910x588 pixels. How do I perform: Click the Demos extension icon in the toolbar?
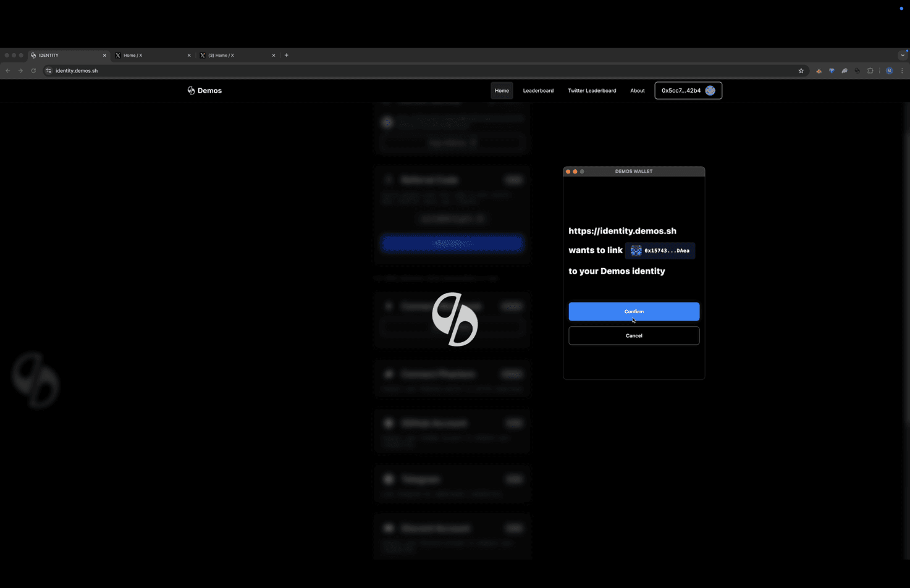pos(857,70)
